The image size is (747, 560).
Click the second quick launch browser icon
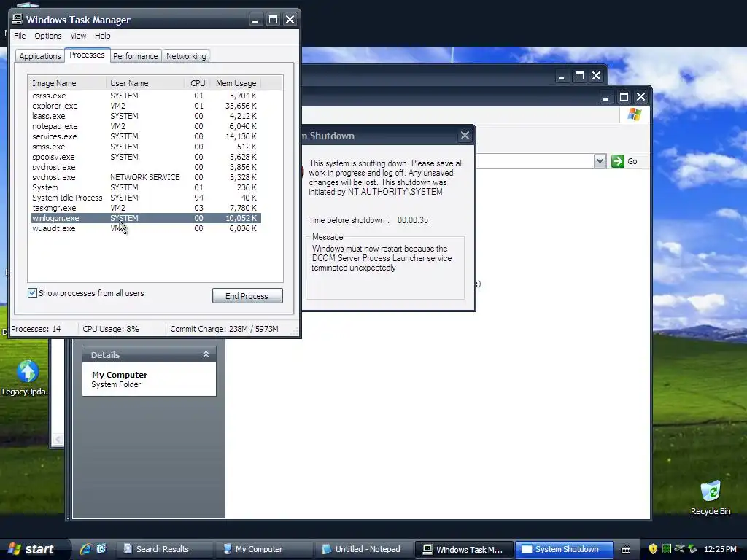pyautogui.click(x=101, y=549)
